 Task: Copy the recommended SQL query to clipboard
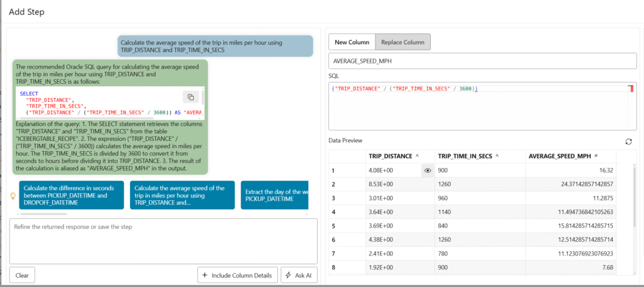click(190, 97)
